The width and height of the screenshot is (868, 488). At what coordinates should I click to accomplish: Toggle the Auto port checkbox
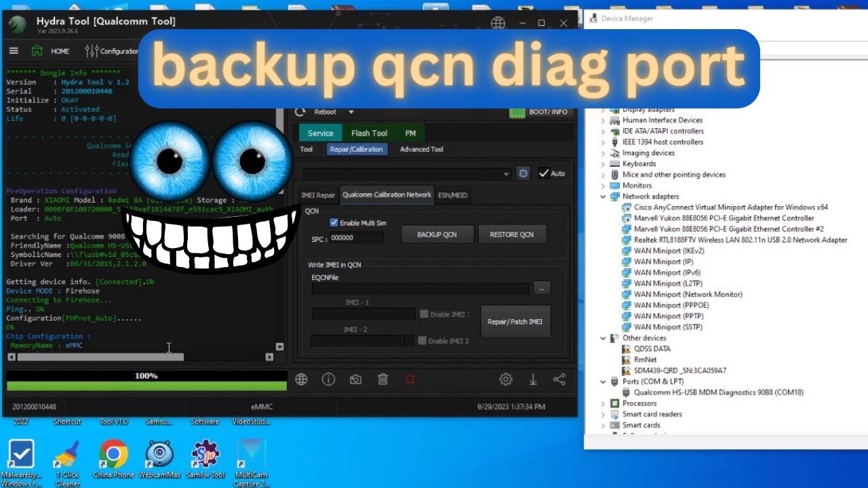pos(544,174)
